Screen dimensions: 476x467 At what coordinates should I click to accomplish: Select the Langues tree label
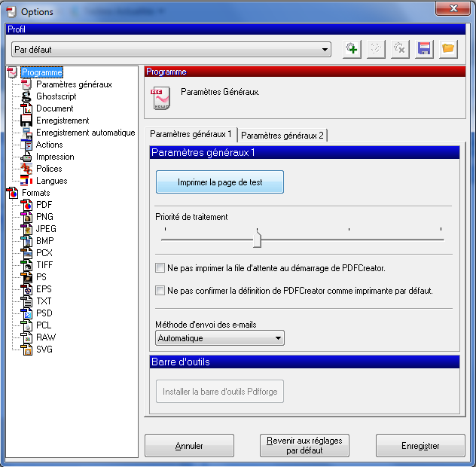coord(52,181)
